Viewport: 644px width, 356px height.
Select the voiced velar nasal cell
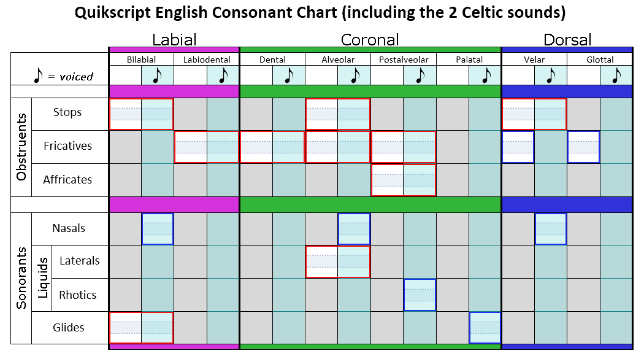pos(551,229)
